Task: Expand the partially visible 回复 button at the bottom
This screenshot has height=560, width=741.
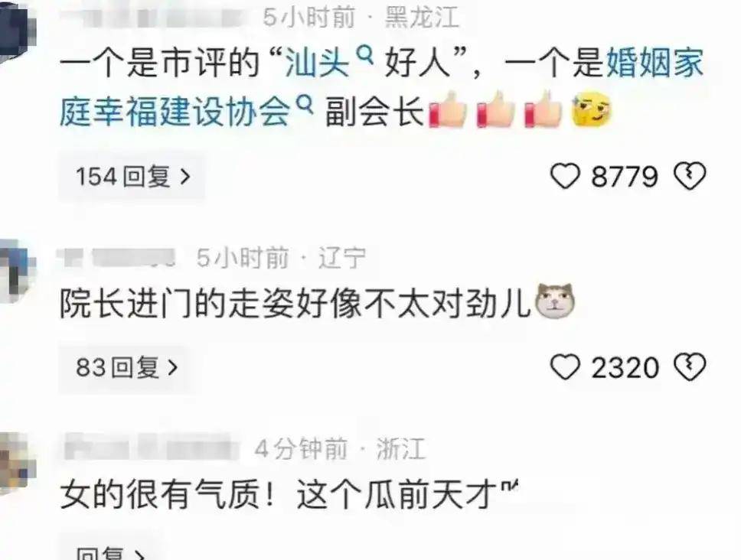Action: click(x=109, y=551)
